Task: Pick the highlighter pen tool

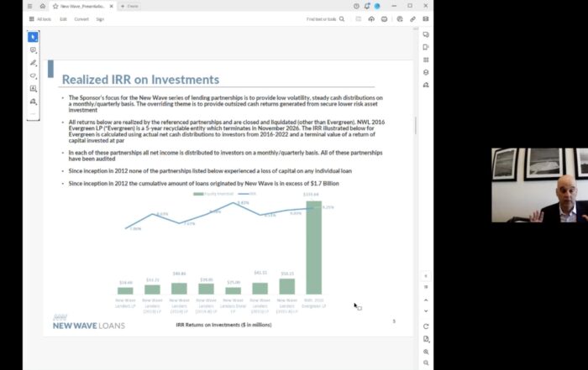Action: click(33, 63)
